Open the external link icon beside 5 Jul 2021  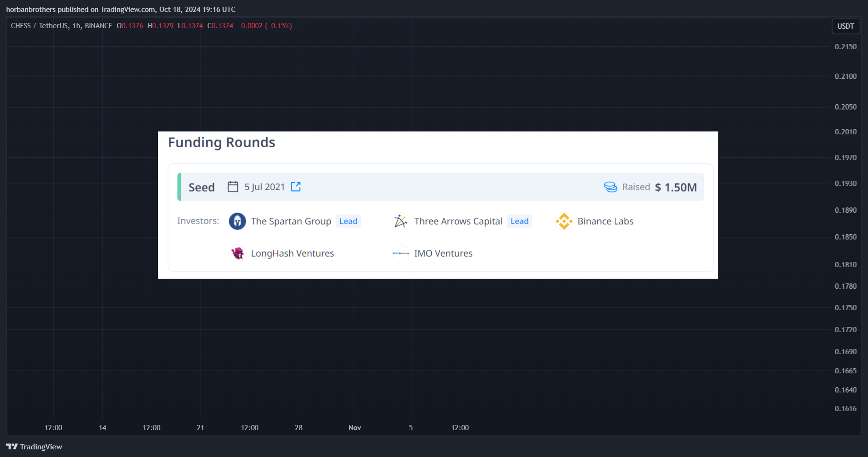296,186
